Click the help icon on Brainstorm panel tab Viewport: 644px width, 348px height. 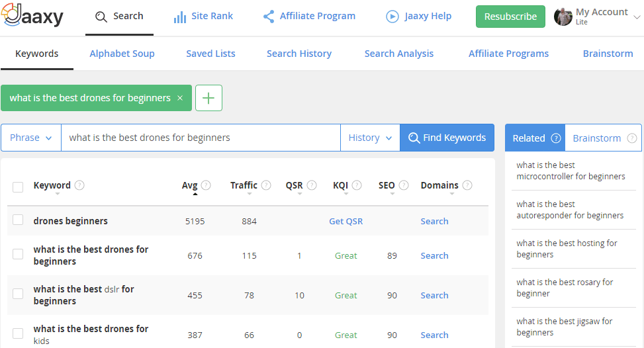coord(631,138)
